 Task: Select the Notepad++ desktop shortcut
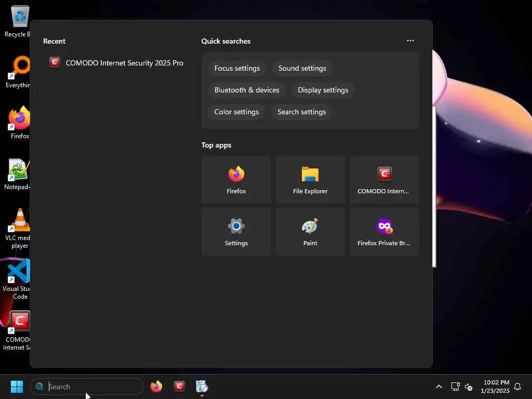point(17,174)
